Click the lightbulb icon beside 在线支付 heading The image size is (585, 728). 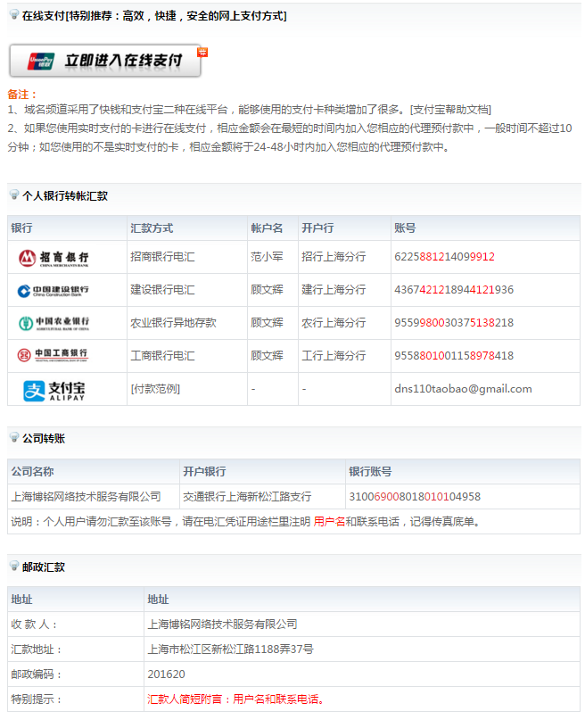point(14,15)
